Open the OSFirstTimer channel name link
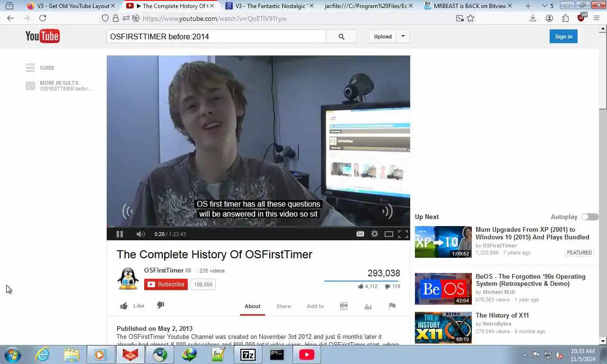This screenshot has width=607, height=364. point(164,270)
